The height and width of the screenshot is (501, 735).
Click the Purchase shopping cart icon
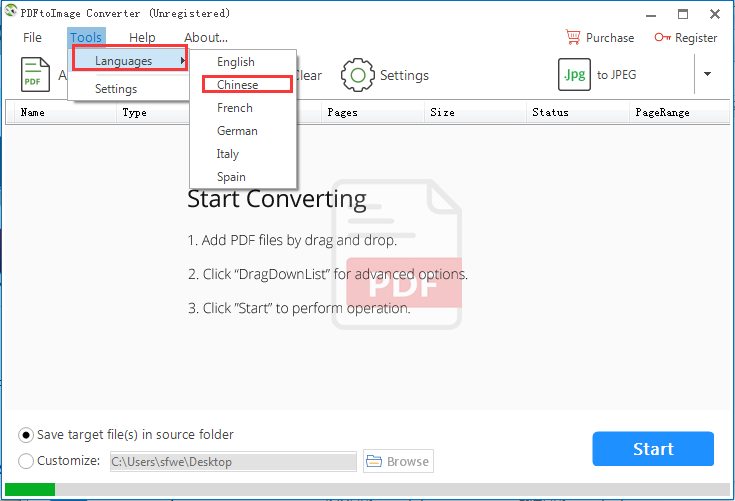(x=573, y=37)
